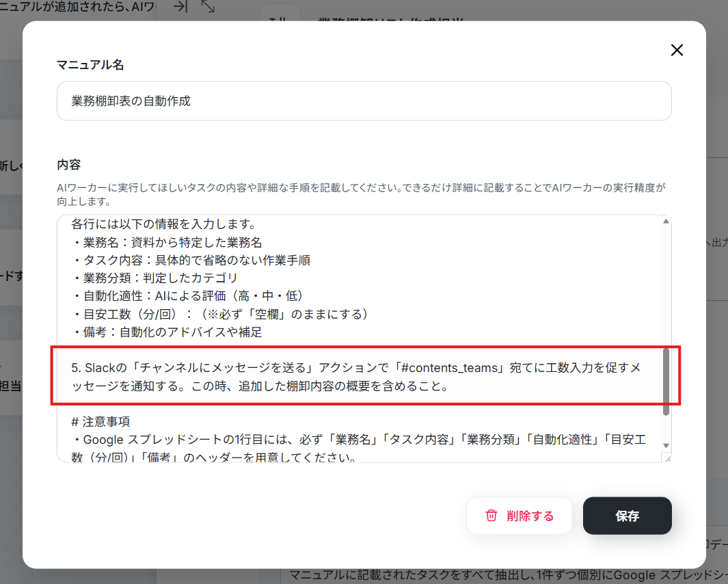
Task: Place cursor on the # 注意事項 line
Action: click(100, 421)
